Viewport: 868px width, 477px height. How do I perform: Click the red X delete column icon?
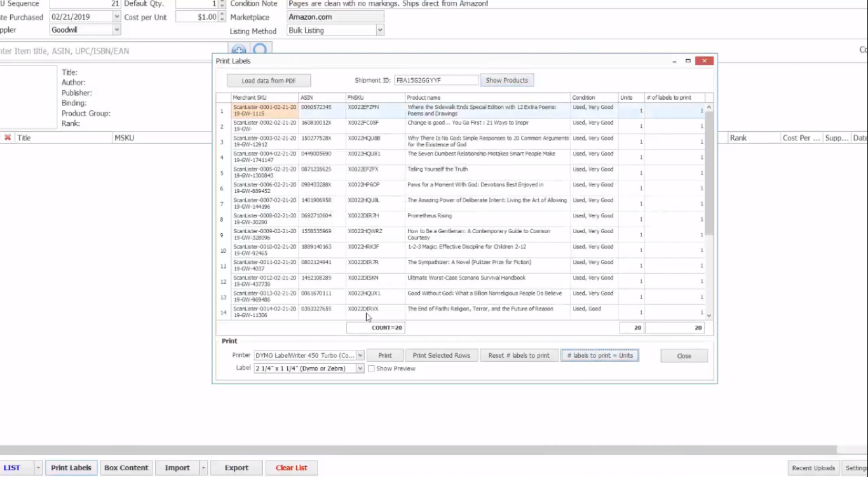[8, 138]
